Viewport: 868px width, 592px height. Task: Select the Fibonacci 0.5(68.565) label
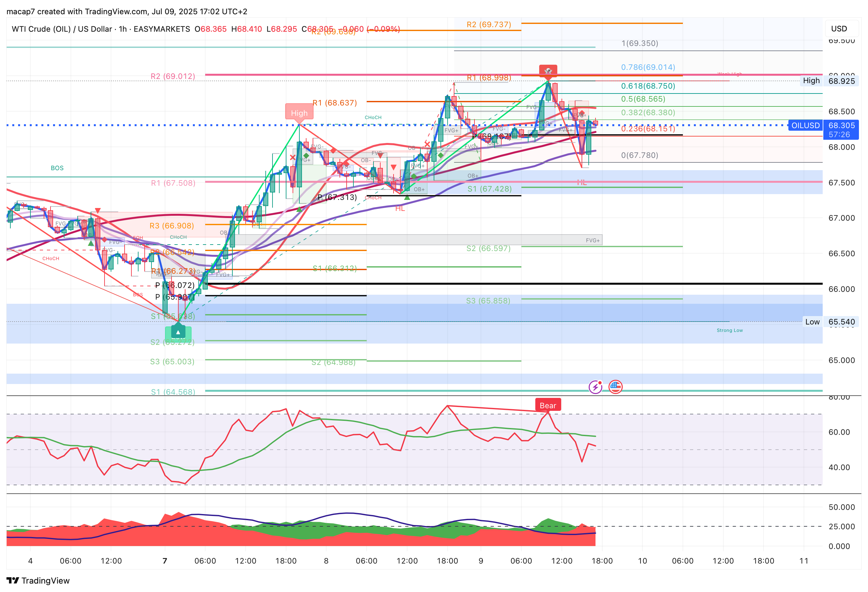[x=643, y=99]
